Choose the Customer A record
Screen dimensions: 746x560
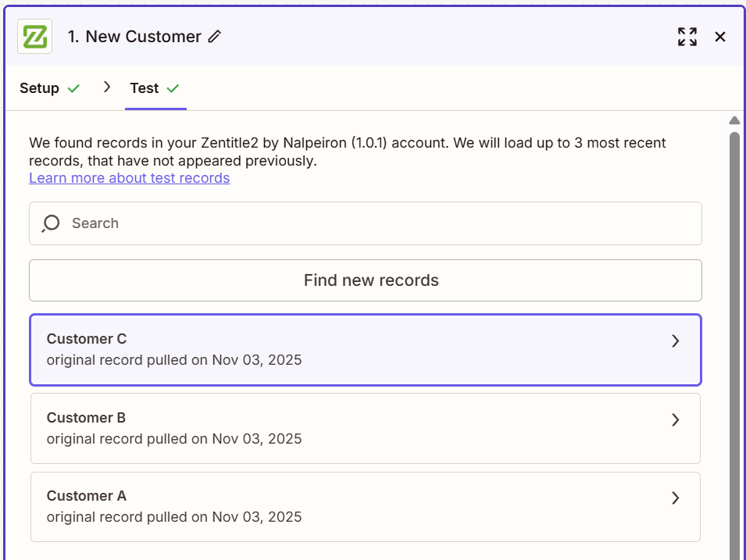pyautogui.click(x=312, y=506)
